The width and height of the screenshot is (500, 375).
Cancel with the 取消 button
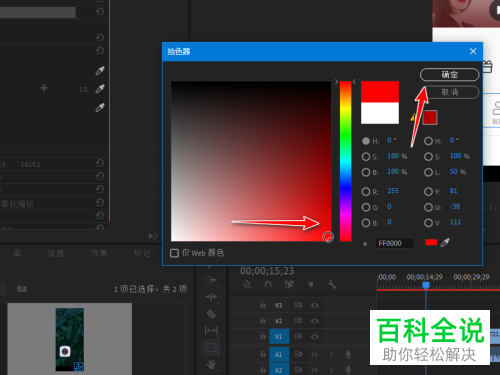click(449, 92)
